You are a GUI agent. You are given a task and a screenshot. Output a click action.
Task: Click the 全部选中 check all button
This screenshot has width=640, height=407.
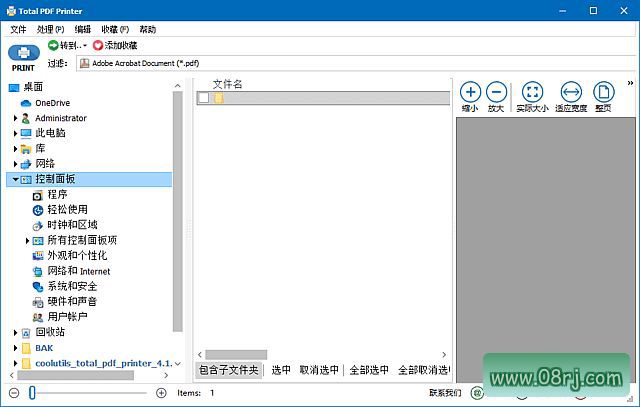(369, 370)
